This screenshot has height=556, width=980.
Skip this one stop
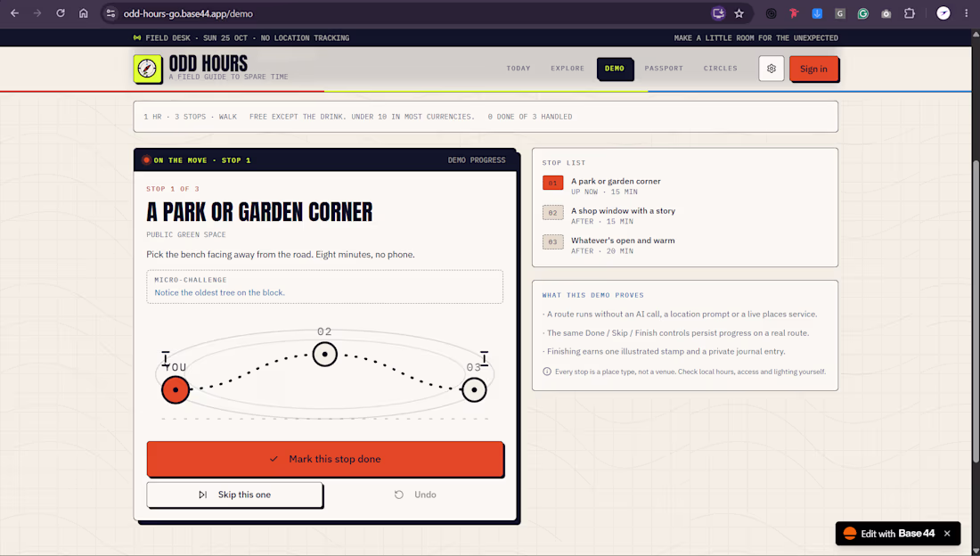tap(234, 495)
